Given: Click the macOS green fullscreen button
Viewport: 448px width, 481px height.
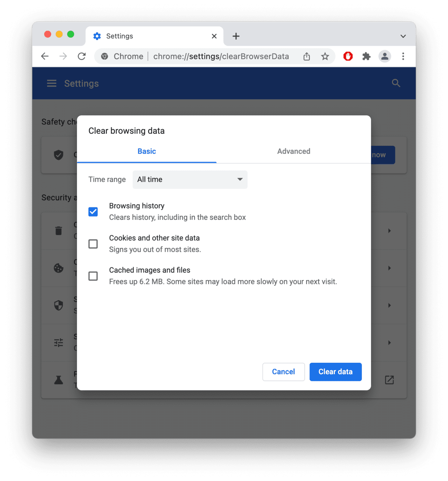Looking at the screenshot, I should point(71,34).
